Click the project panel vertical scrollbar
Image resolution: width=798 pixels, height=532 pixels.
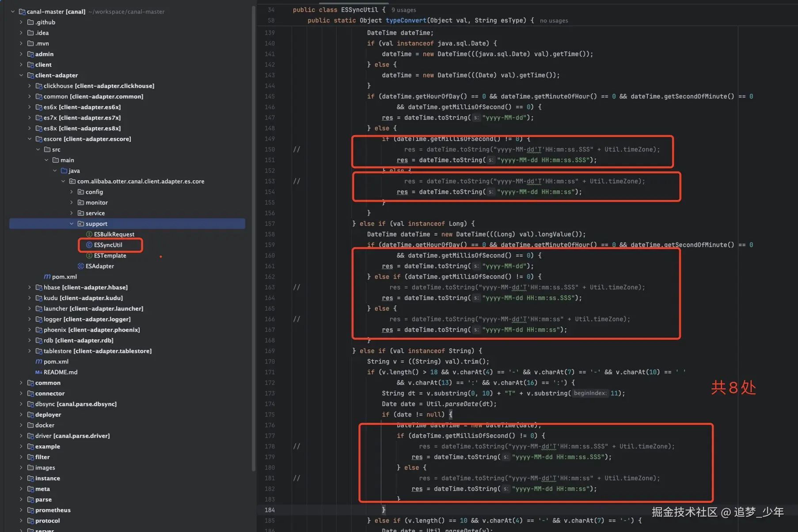(x=254, y=239)
